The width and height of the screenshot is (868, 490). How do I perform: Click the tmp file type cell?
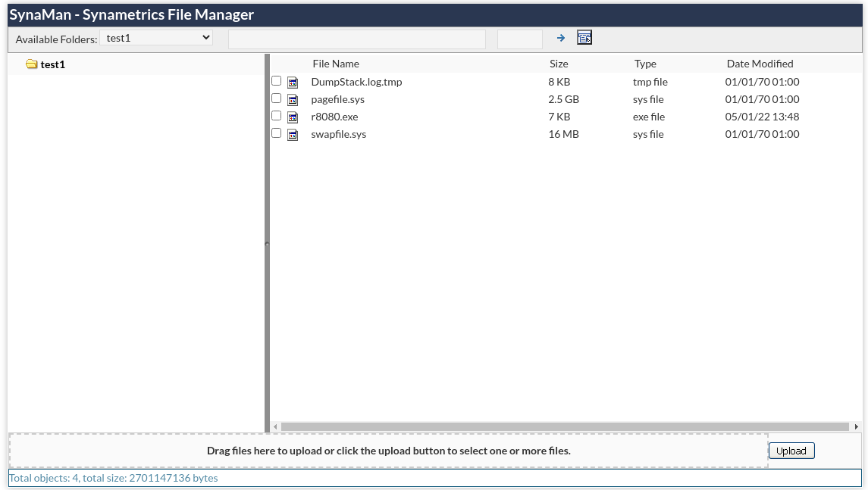pyautogui.click(x=650, y=82)
